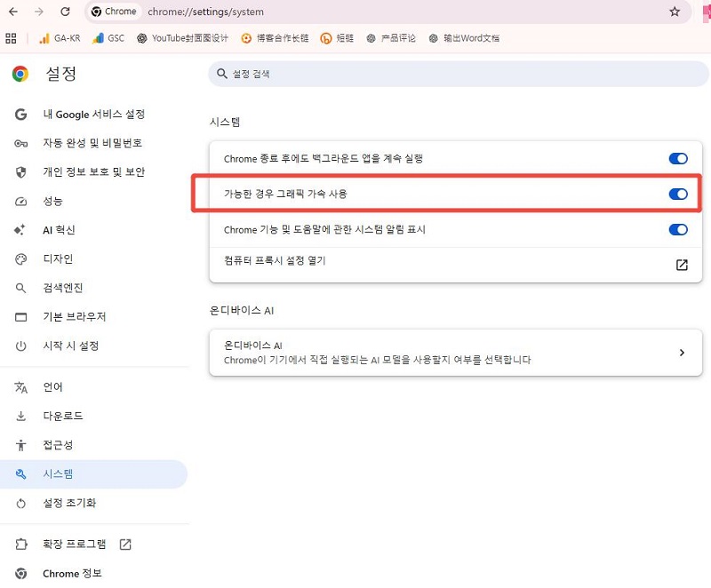Viewport: 711px width, 588px height.
Task: Click the Chrome chip in address bar
Action: tap(114, 12)
